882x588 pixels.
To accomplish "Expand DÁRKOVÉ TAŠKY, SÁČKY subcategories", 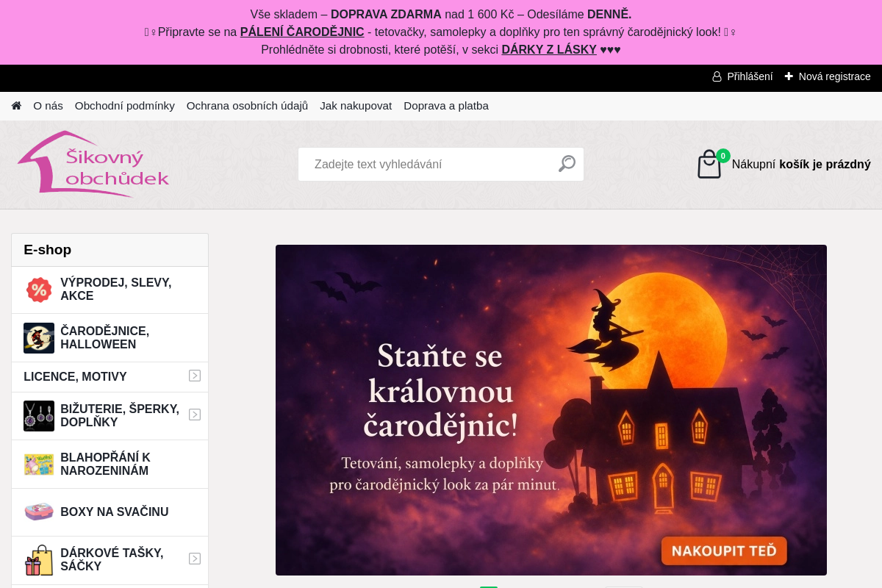I will coord(195,559).
